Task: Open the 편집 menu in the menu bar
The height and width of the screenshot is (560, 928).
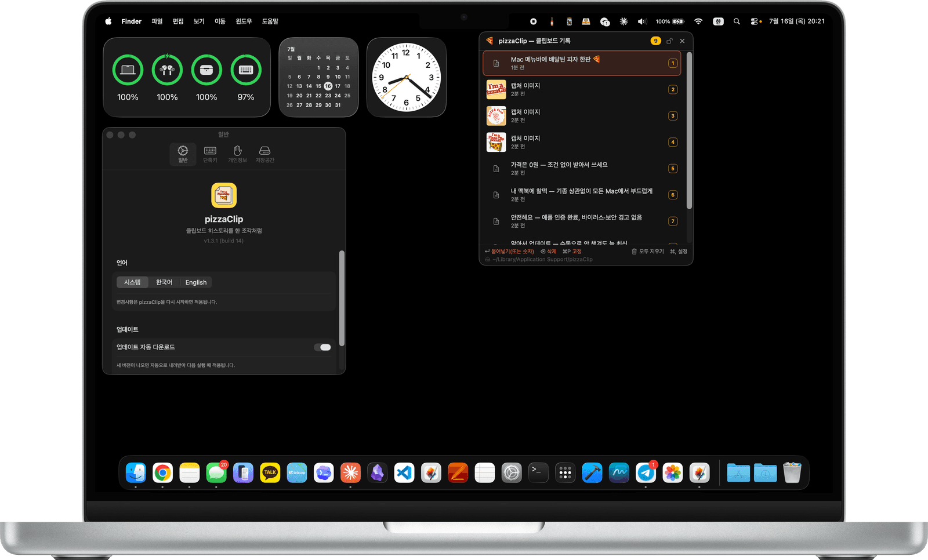Action: tap(178, 21)
